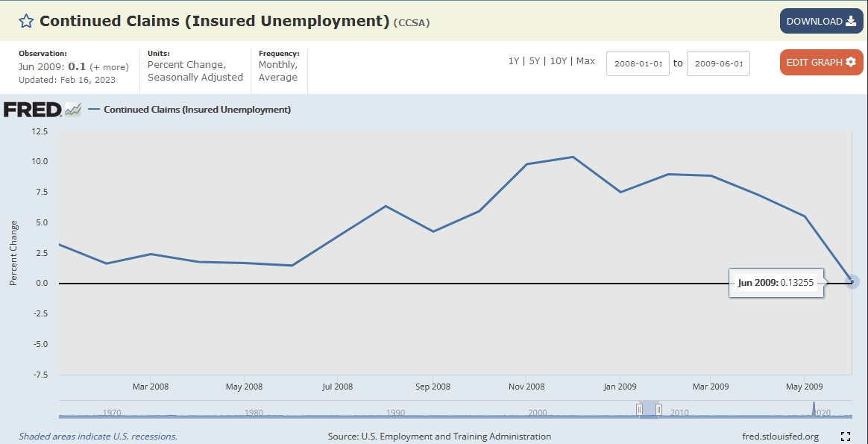Screen dimensions: 868x444
Task: Click the right handle of range slider
Action: pos(658,409)
